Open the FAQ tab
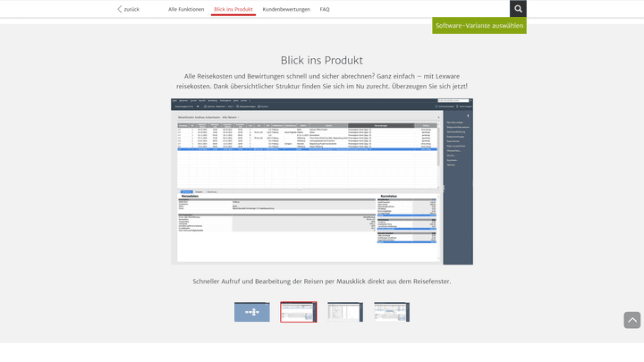Screen dimensions: 644x362 tap(325, 9)
